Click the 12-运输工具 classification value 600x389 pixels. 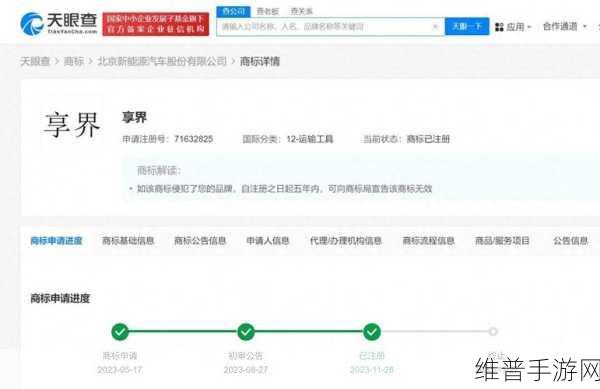click(x=310, y=139)
